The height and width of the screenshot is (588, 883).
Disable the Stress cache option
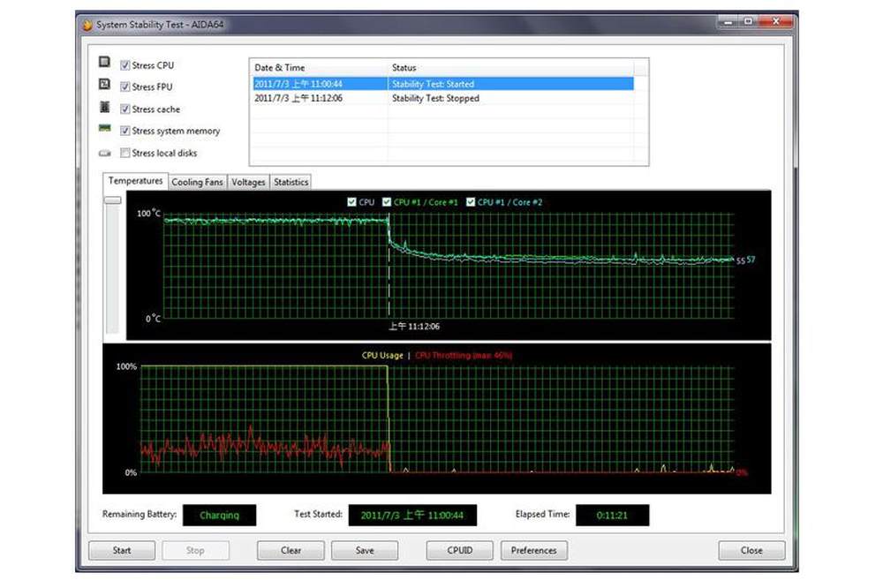click(125, 109)
